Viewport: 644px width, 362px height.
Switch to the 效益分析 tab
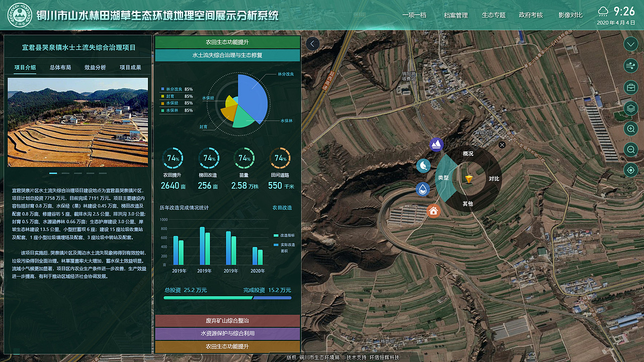pos(95,67)
